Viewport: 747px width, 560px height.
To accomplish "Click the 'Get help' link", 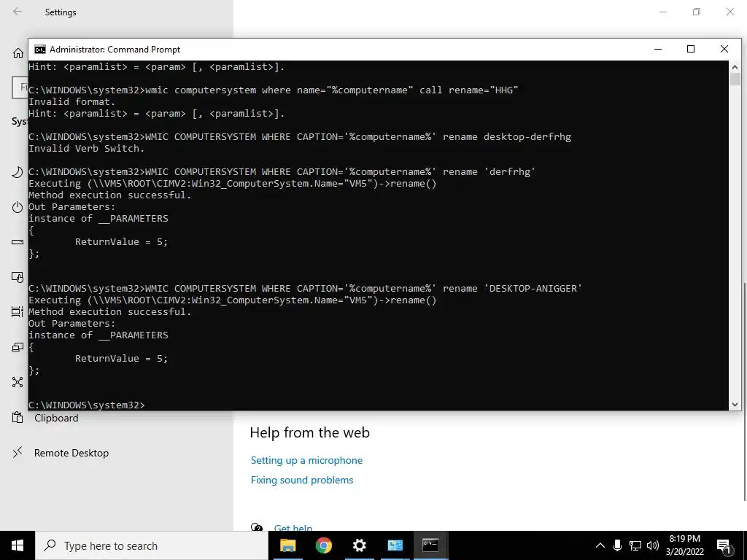I will click(293, 528).
